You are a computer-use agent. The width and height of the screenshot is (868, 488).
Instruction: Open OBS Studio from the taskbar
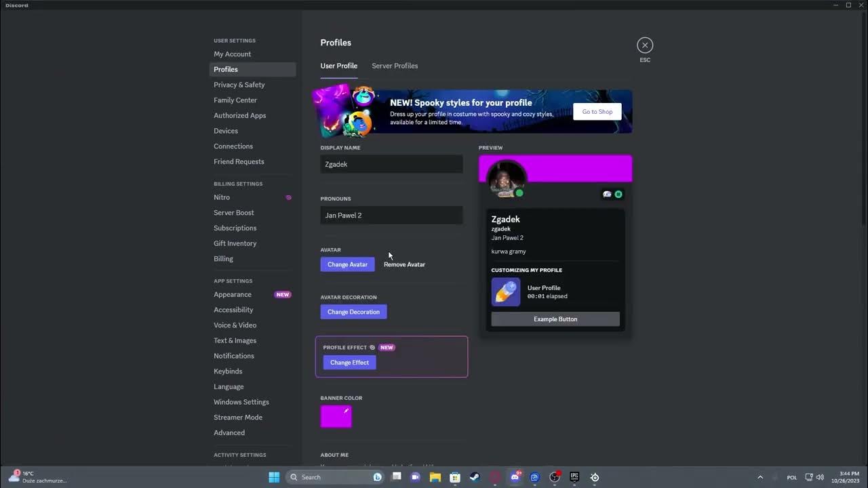click(555, 477)
